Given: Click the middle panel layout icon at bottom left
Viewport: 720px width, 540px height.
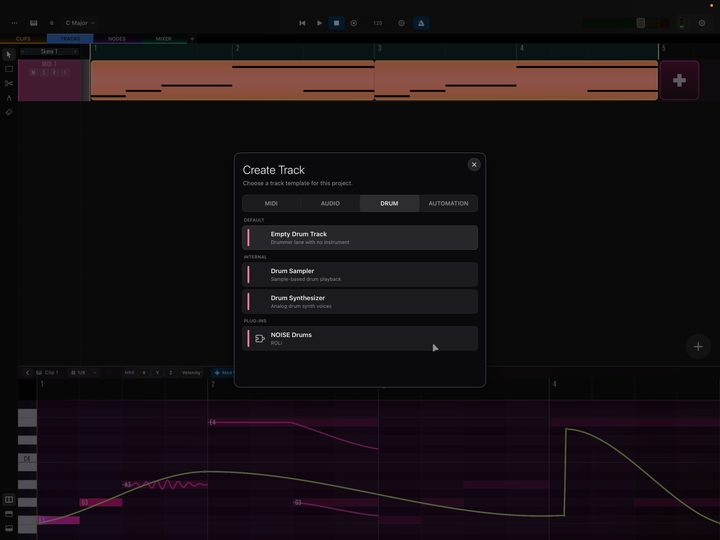Looking at the screenshot, I should 9,514.
